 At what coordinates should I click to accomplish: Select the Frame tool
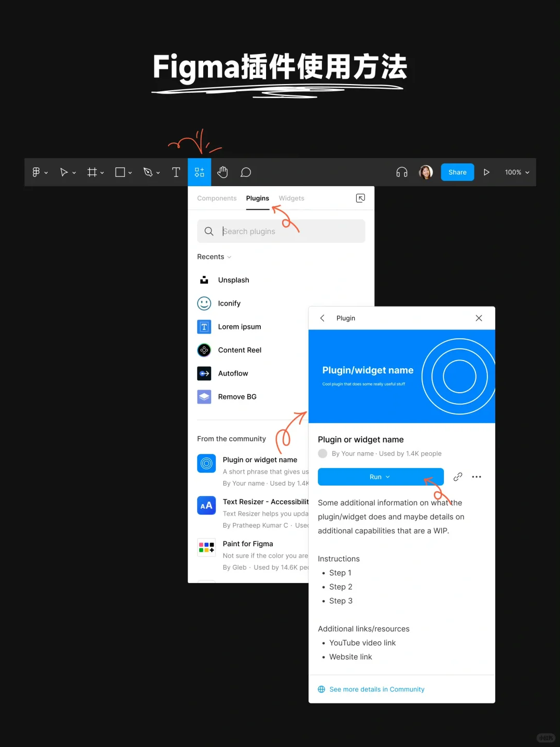pos(92,172)
